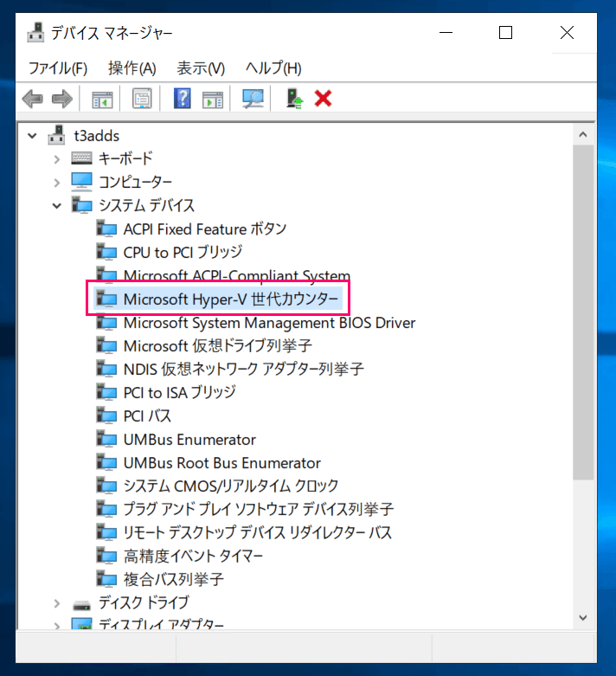The height and width of the screenshot is (676, 616).
Task: Click the Back arrow toolbar button
Action: point(33,99)
